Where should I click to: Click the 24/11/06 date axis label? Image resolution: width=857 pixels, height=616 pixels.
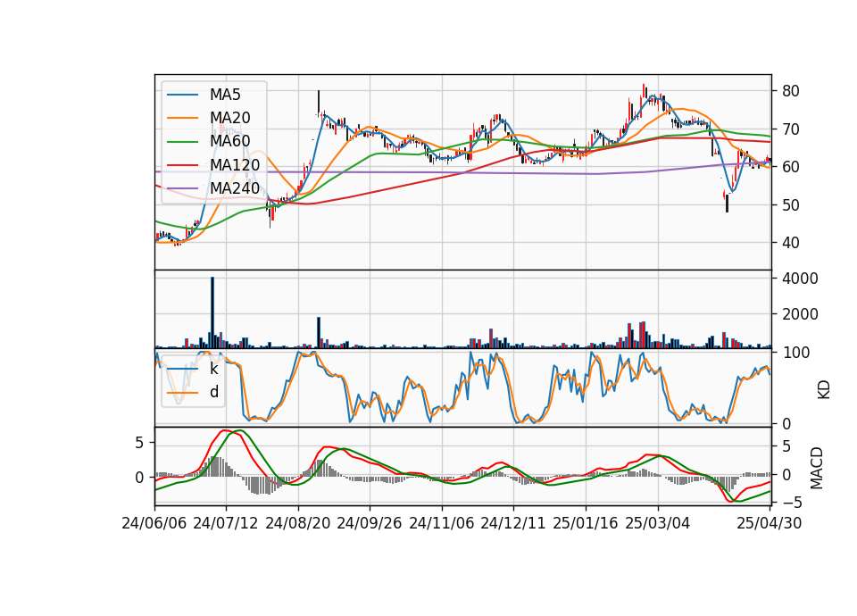442,523
